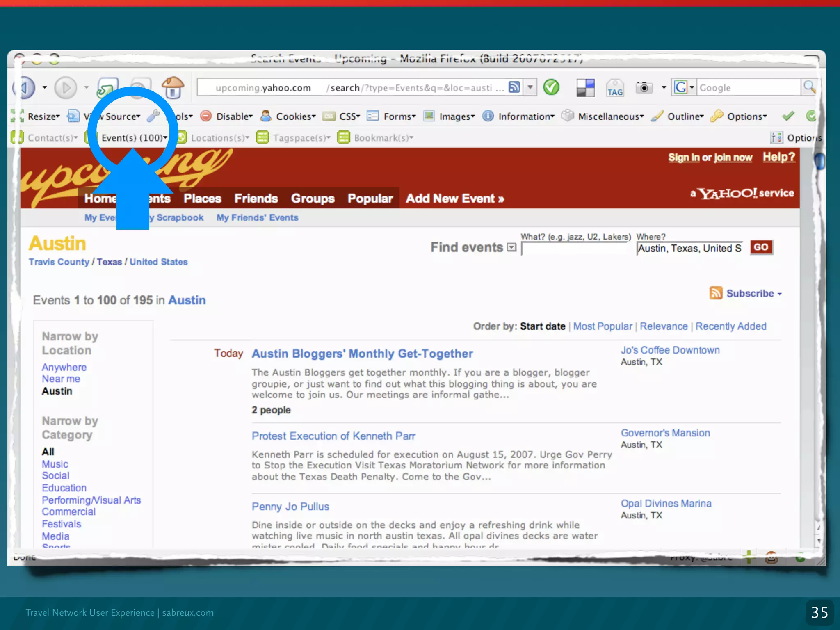
Task: Open Opal Divines Marina venue link
Action: (x=666, y=503)
